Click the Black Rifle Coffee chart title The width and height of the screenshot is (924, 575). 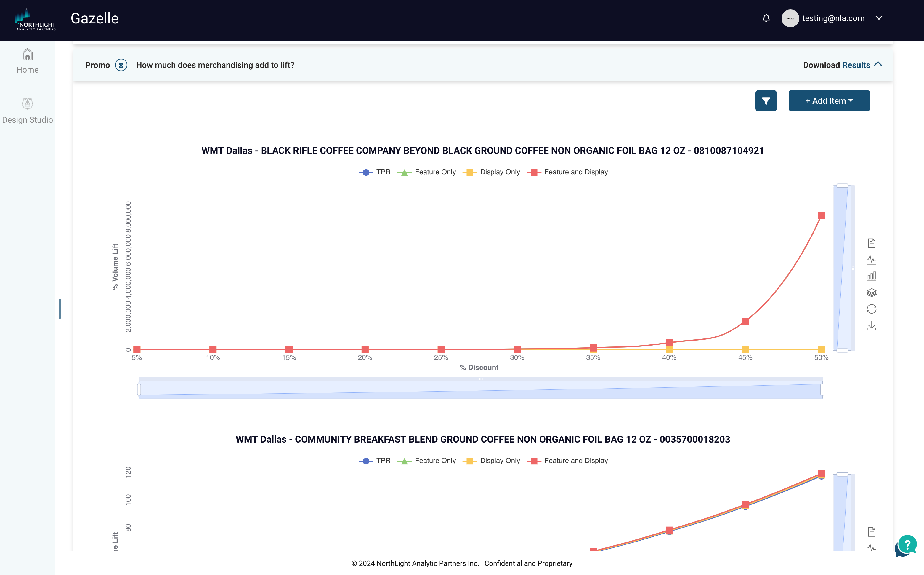[482, 151]
